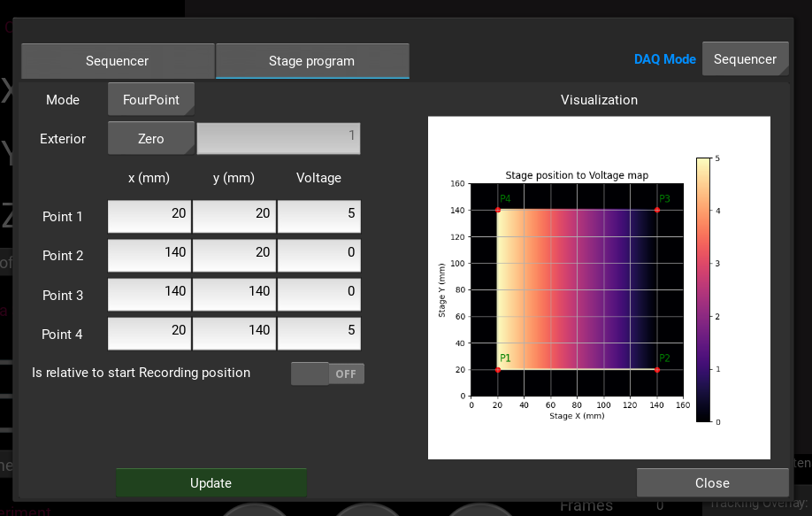Open the Exterior Zero dropdown
This screenshot has height=516, width=812.
click(x=151, y=138)
